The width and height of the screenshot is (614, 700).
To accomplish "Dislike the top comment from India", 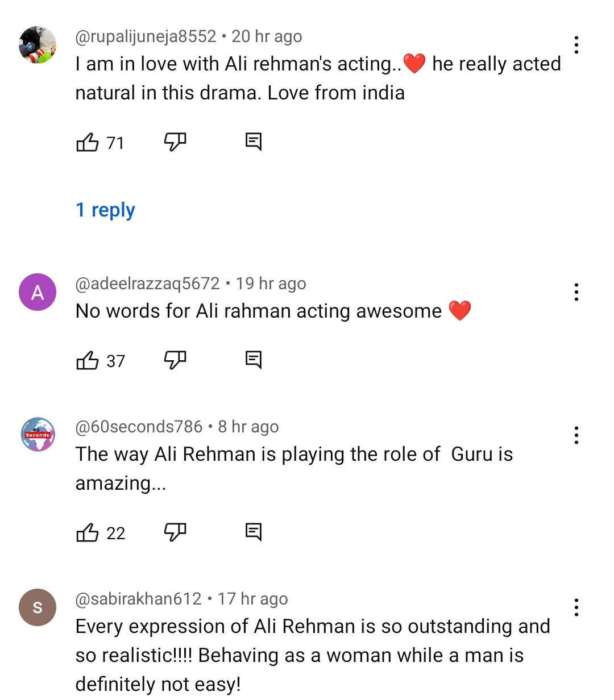I will (x=175, y=142).
